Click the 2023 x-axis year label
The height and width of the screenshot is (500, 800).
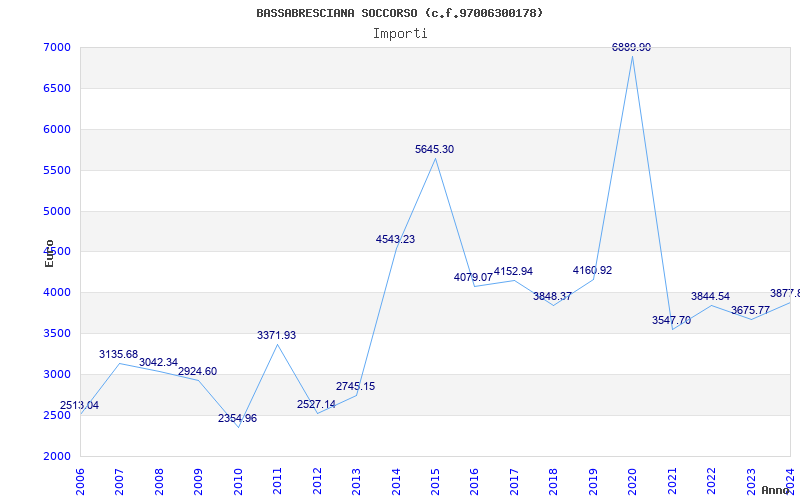(752, 482)
